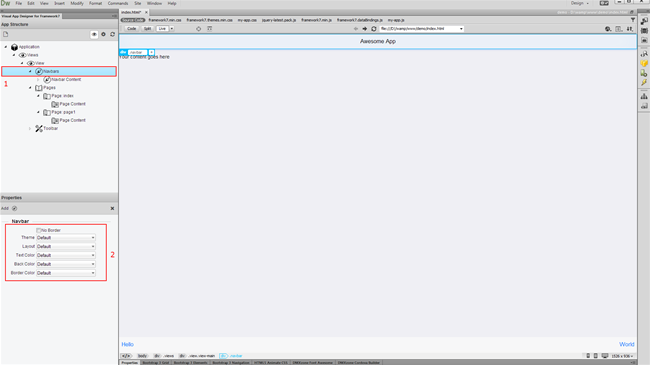The width and height of the screenshot is (650, 365).
Task: Click the forward arrow navigation icon
Action: point(365,29)
